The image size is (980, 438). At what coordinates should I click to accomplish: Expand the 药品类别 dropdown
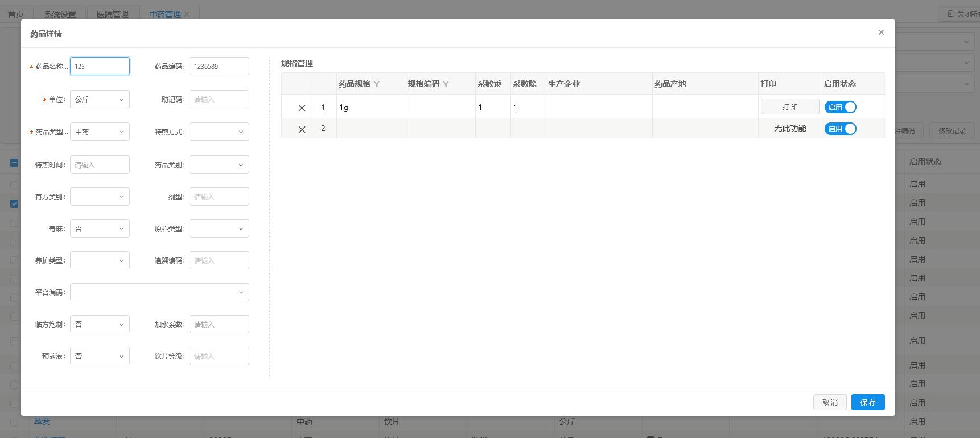(219, 165)
